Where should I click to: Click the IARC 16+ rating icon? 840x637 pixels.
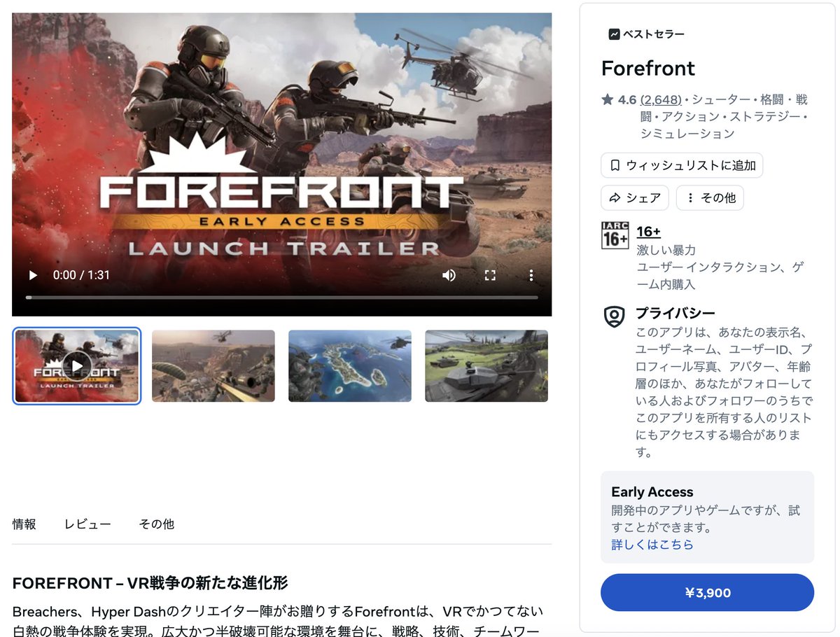click(615, 235)
